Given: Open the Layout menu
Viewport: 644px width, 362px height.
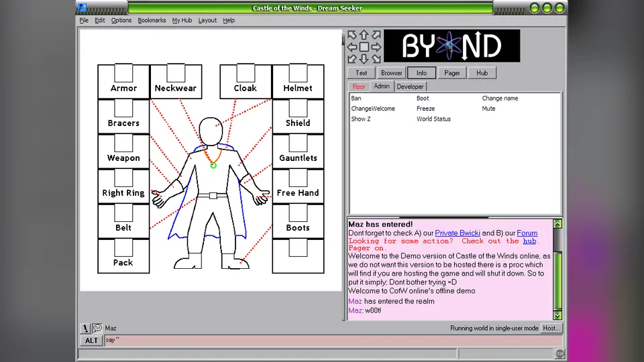Looking at the screenshot, I should [207, 20].
